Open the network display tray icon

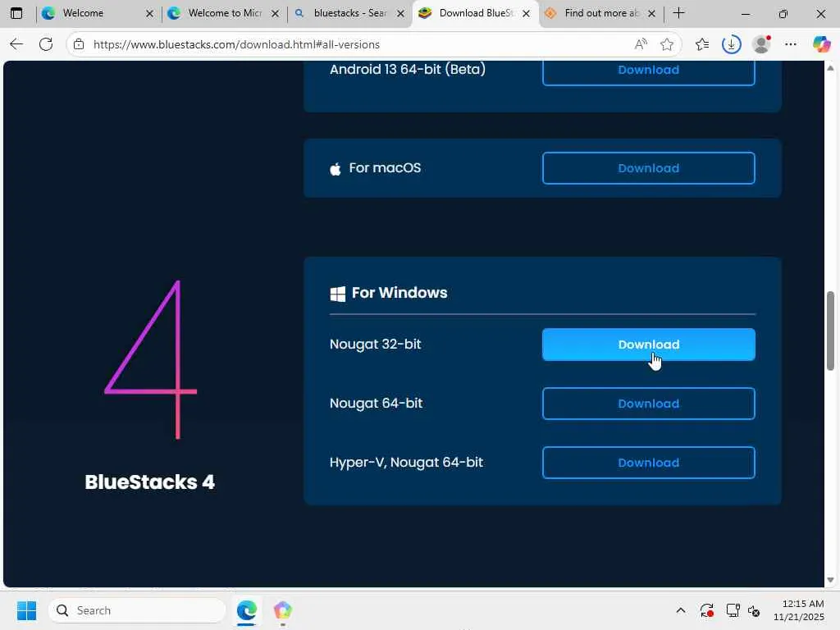pos(733,610)
